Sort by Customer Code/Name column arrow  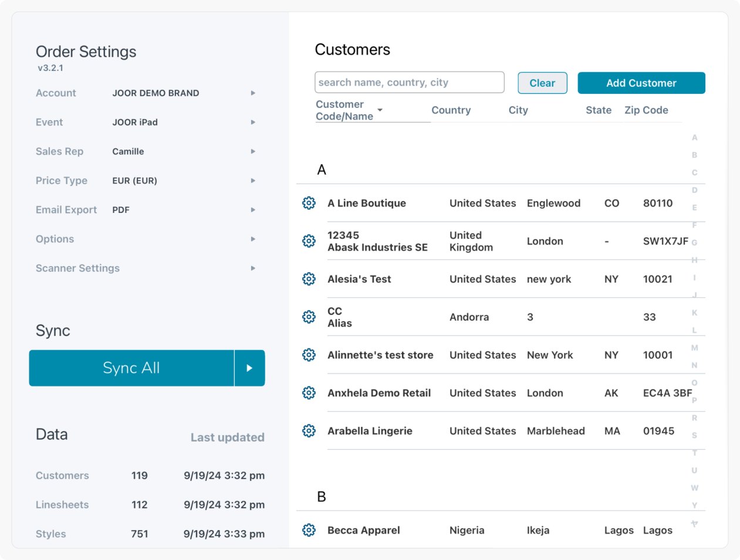pos(380,110)
